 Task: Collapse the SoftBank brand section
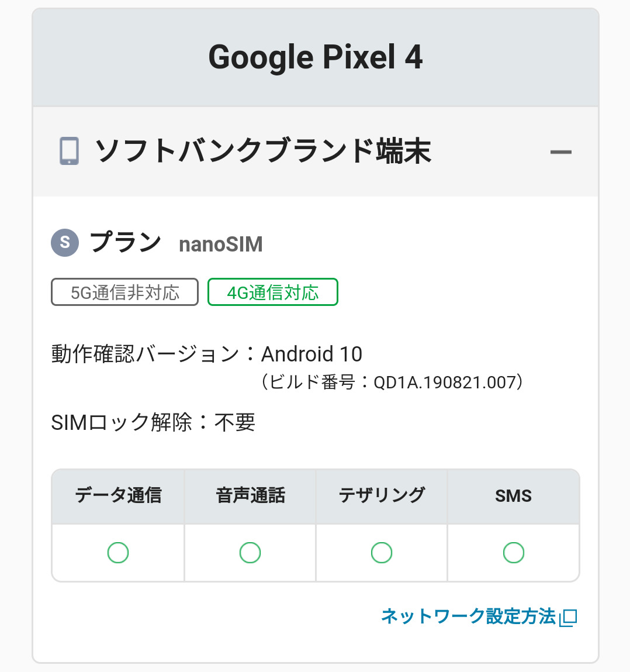click(560, 152)
